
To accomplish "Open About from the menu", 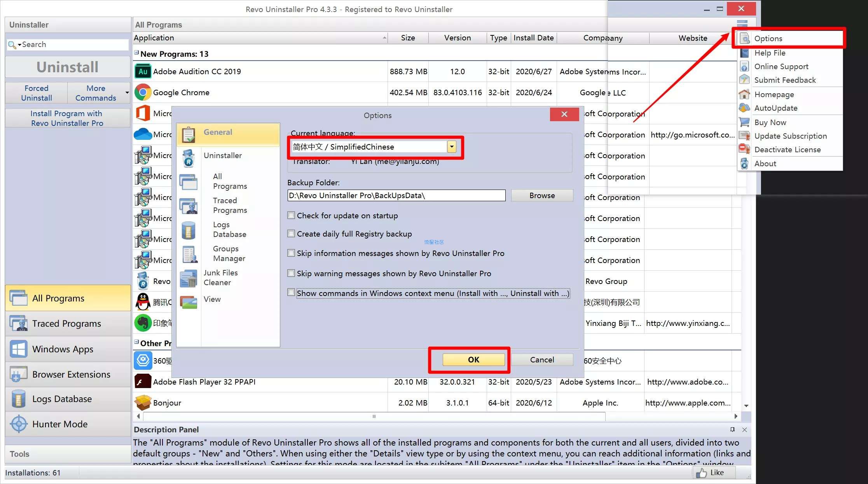I will pyautogui.click(x=791, y=164).
